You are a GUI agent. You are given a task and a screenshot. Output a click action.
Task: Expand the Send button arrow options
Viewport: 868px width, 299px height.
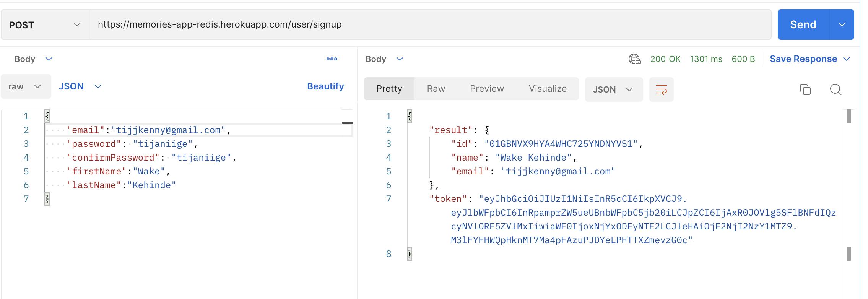pyautogui.click(x=842, y=24)
